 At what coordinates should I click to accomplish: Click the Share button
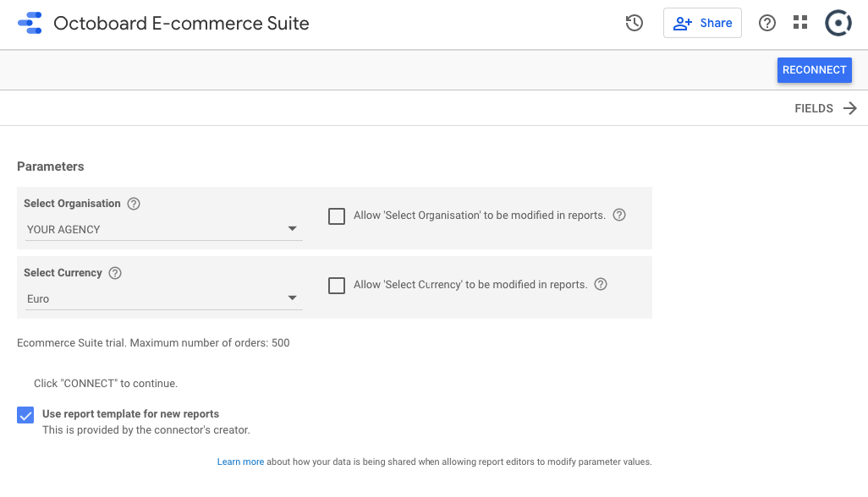702,23
